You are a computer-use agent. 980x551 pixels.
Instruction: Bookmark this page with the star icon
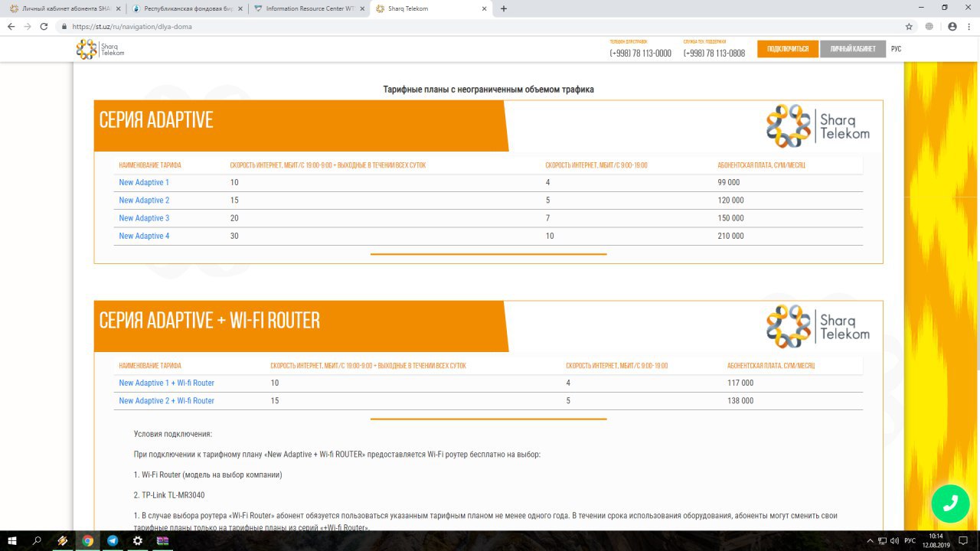[909, 26]
